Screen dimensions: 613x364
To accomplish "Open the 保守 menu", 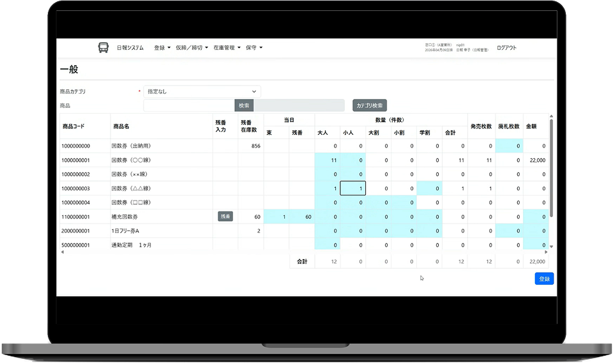I will (254, 48).
